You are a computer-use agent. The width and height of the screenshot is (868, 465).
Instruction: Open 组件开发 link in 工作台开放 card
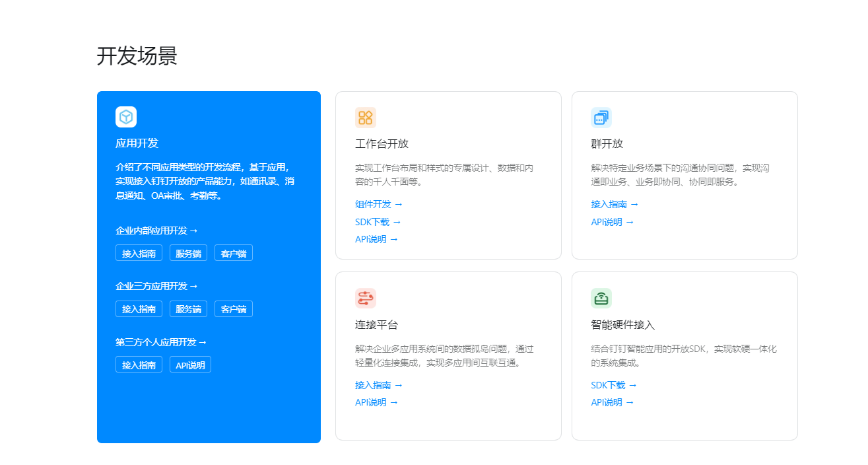[x=379, y=204]
